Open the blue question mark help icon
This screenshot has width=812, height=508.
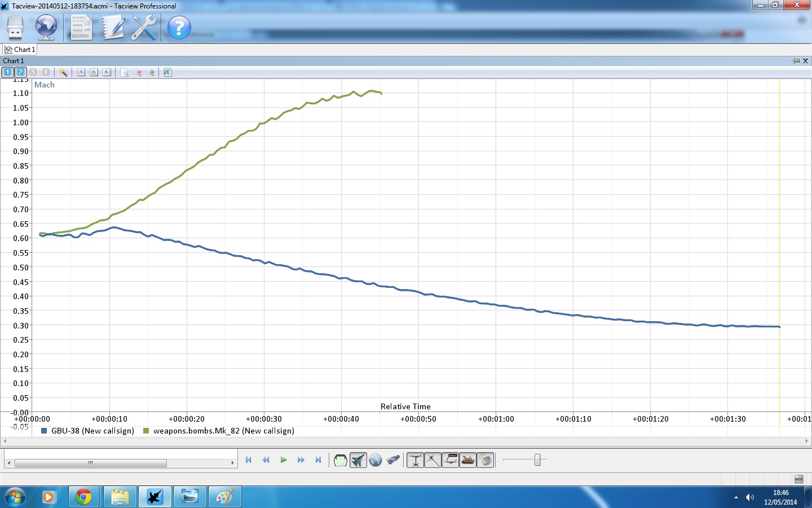pos(179,27)
